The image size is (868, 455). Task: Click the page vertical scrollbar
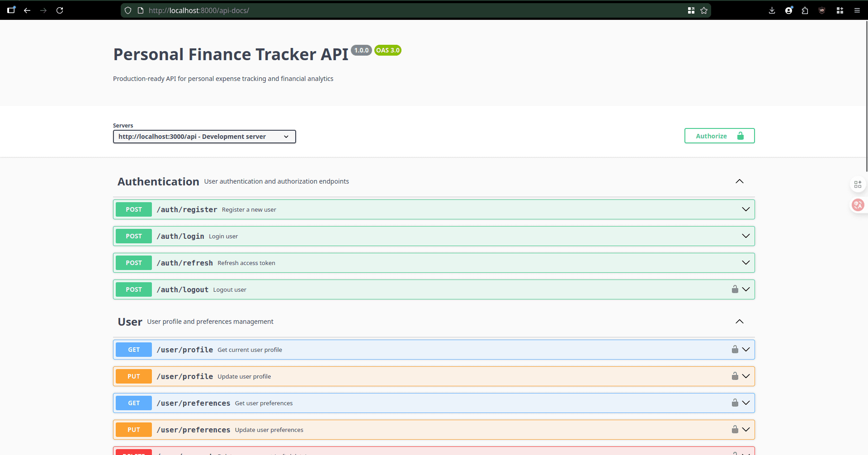(x=866, y=96)
